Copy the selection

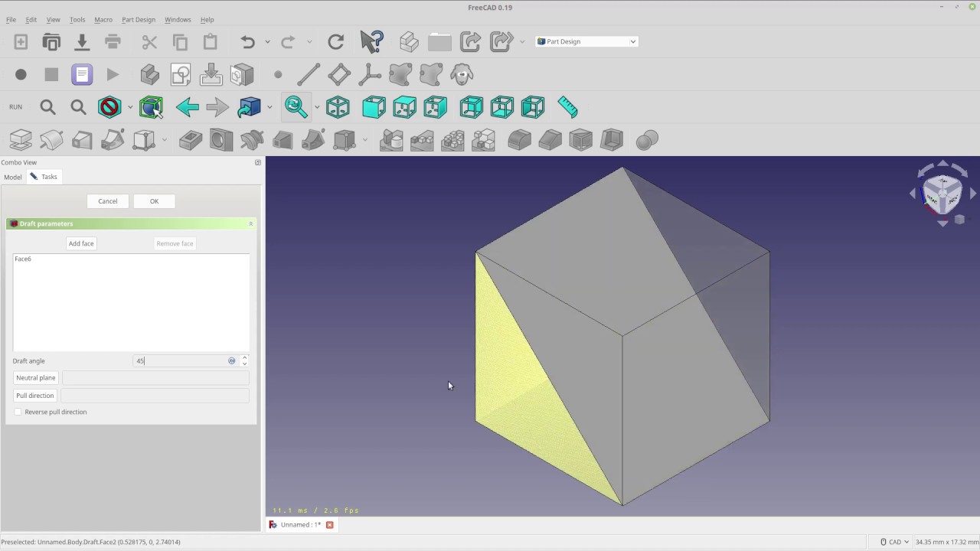pyautogui.click(x=180, y=42)
